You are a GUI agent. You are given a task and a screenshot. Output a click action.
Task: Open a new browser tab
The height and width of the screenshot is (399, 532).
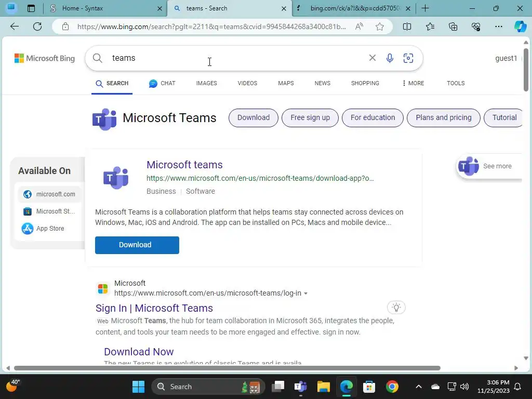pos(425,8)
